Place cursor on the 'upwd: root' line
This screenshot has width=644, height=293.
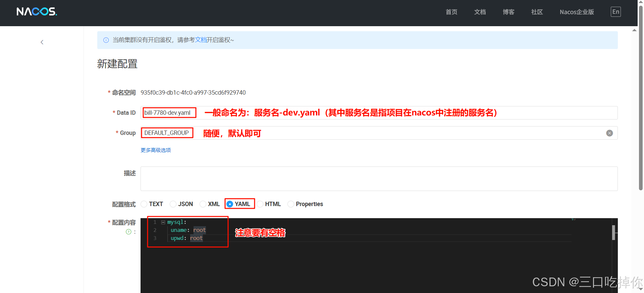[186, 238]
